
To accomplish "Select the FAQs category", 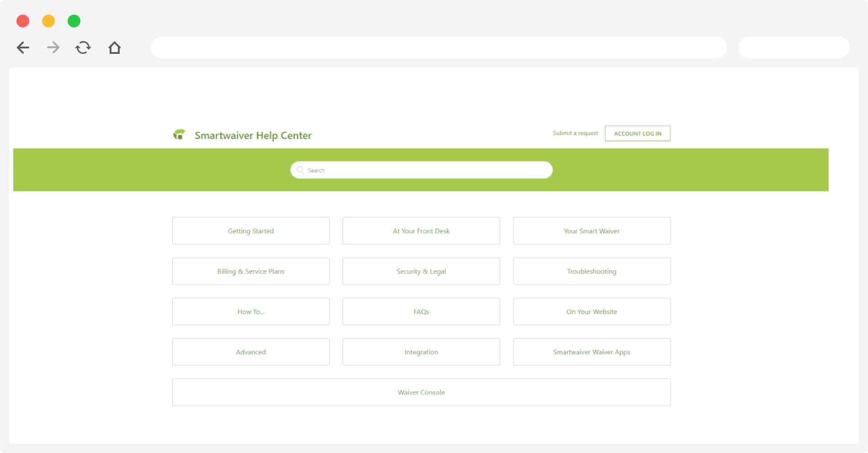I will (421, 311).
